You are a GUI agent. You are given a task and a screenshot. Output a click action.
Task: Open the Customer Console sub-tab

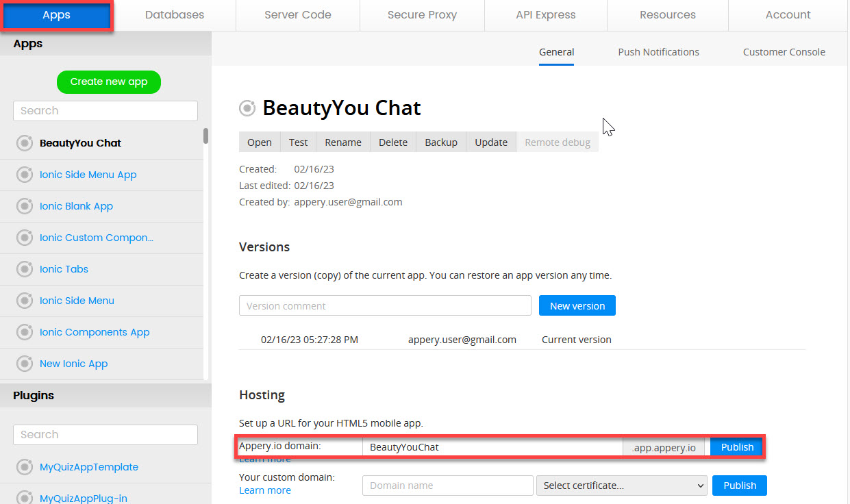click(784, 52)
